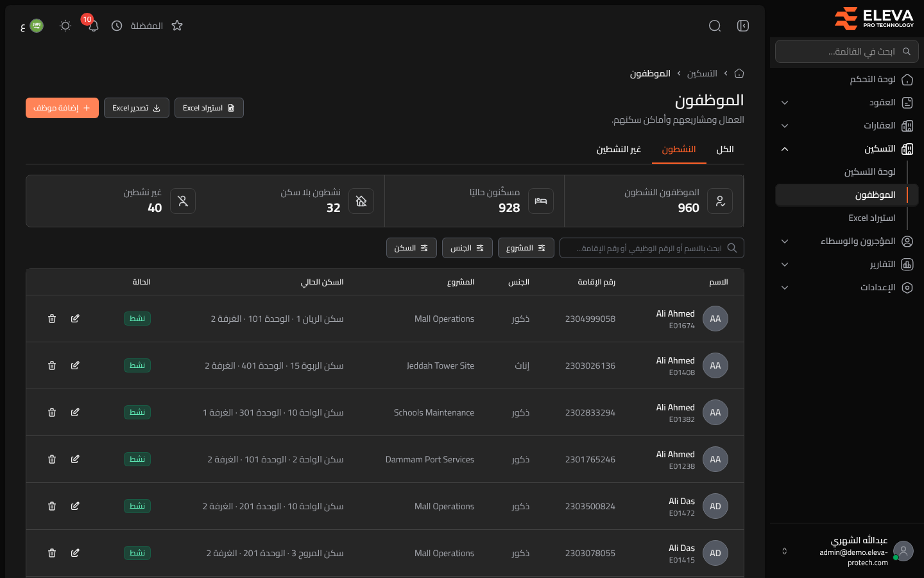Open user account switcher عبدالله الشهري
924x578 pixels.
click(x=847, y=551)
